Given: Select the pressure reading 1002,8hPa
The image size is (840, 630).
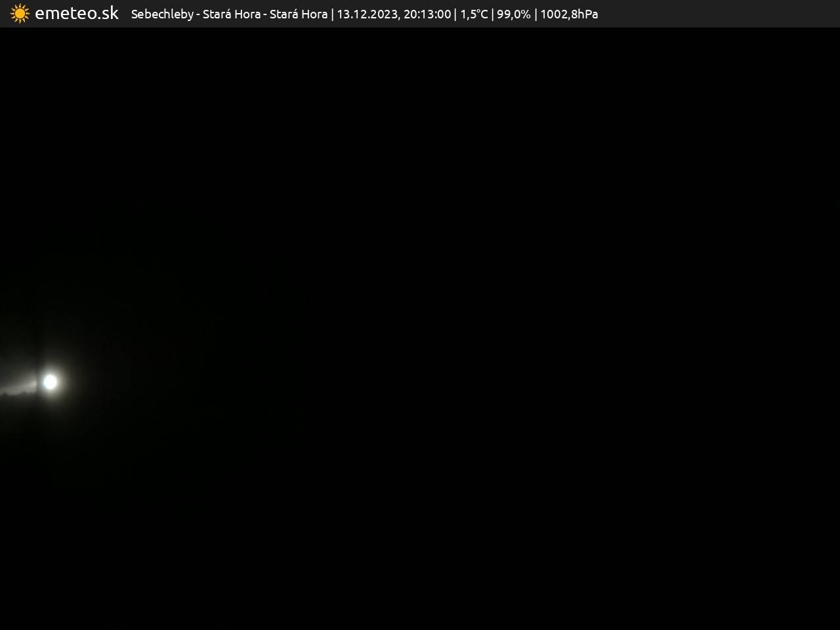Looking at the screenshot, I should tap(569, 14).
